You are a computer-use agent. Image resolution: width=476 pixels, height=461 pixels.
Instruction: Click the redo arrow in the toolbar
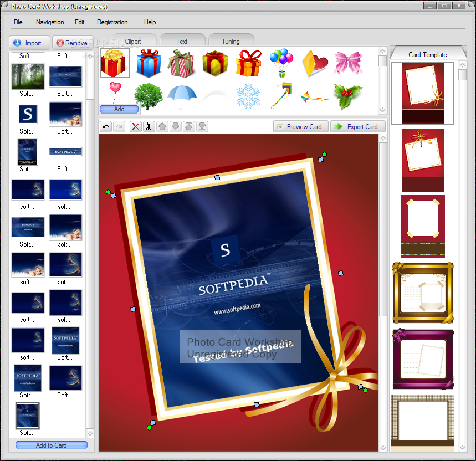point(119,126)
